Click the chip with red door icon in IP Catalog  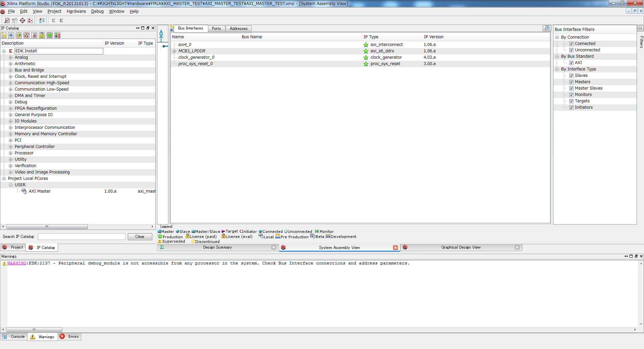57,35
